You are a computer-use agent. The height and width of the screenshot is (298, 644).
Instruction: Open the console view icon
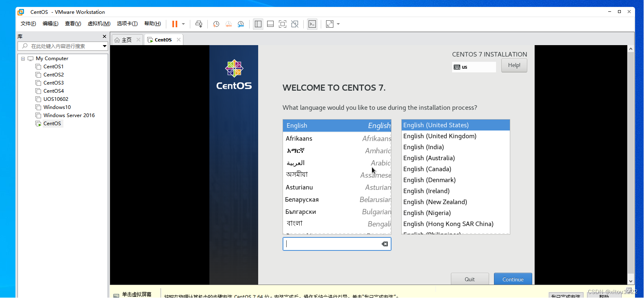coord(312,24)
